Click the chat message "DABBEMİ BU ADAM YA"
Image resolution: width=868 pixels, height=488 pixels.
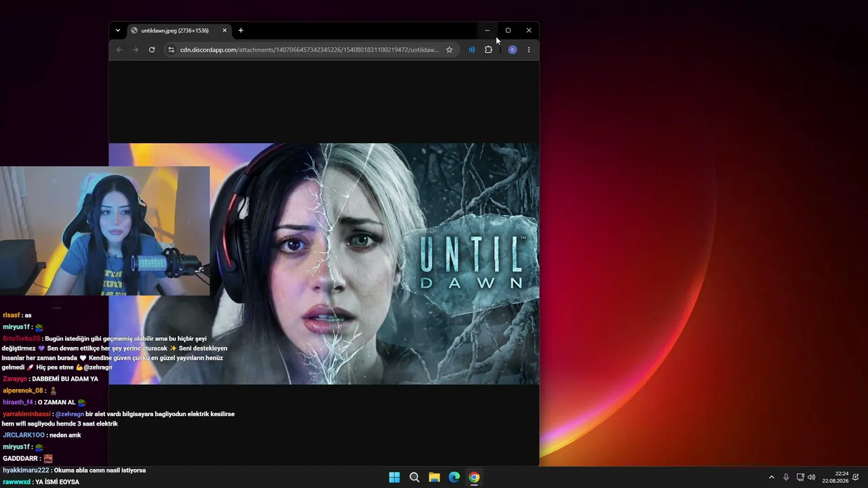(65, 379)
